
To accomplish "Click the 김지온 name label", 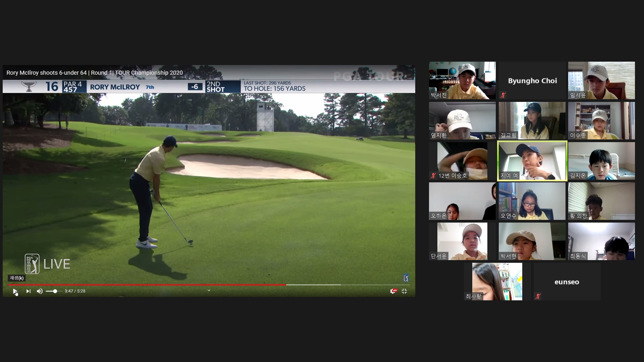I will tap(578, 176).
